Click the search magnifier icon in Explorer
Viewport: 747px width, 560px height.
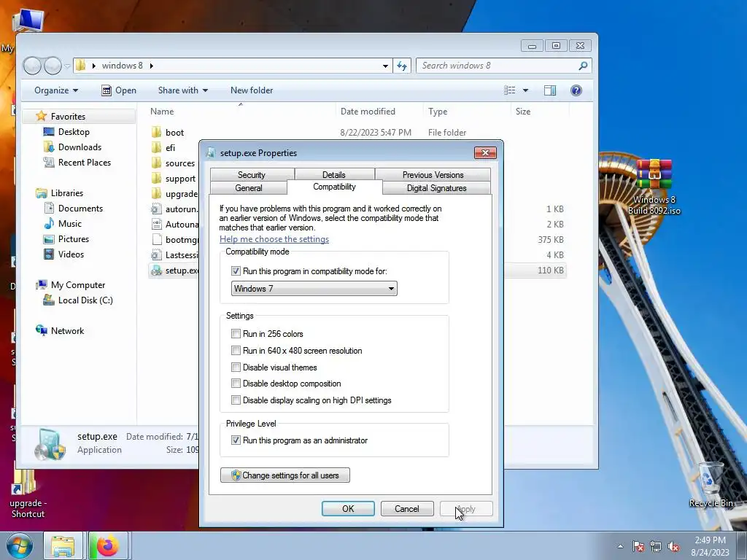tap(583, 66)
